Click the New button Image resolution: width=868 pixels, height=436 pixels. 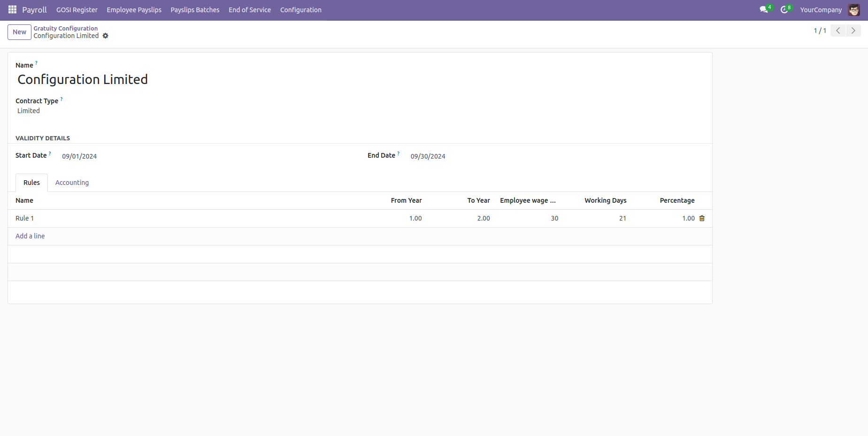tap(19, 32)
